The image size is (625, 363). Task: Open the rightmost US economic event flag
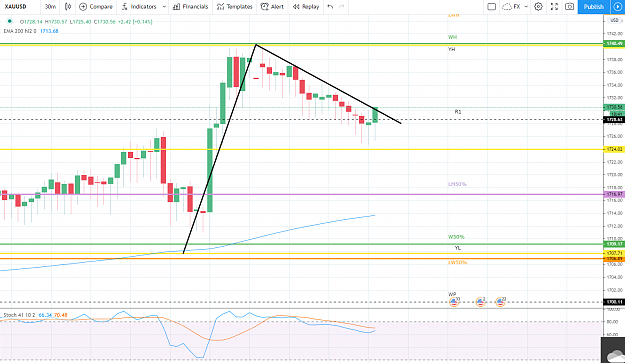[500, 302]
